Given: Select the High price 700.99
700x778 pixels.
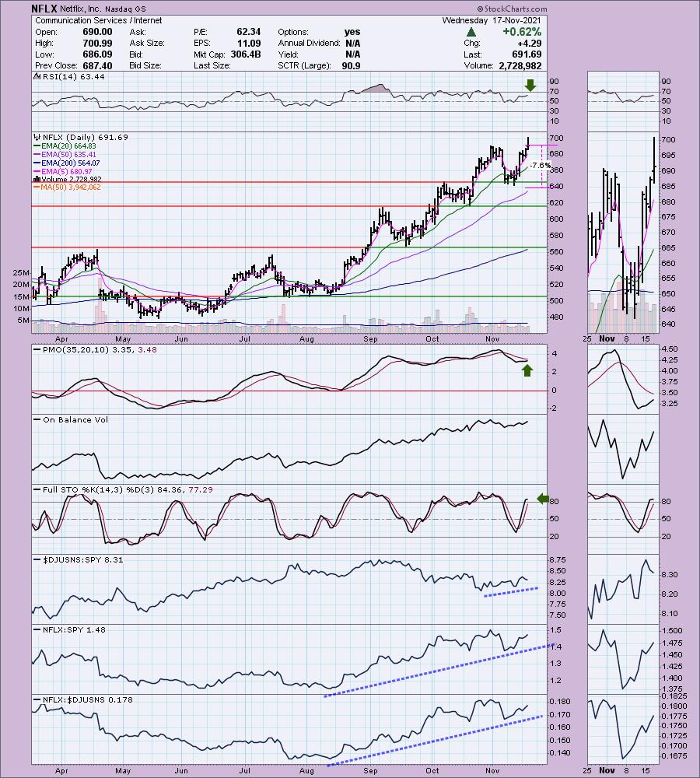Looking at the screenshot, I should click(x=97, y=43).
